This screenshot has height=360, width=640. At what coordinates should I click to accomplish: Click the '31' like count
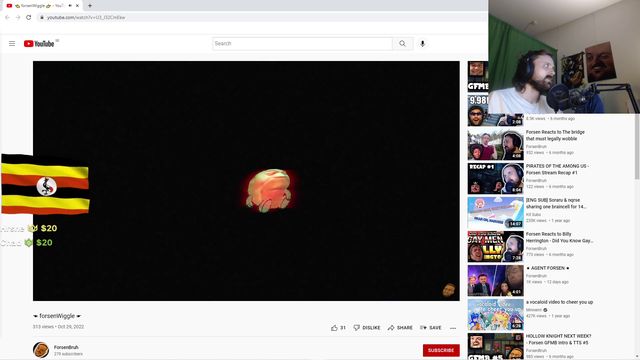[343, 328]
